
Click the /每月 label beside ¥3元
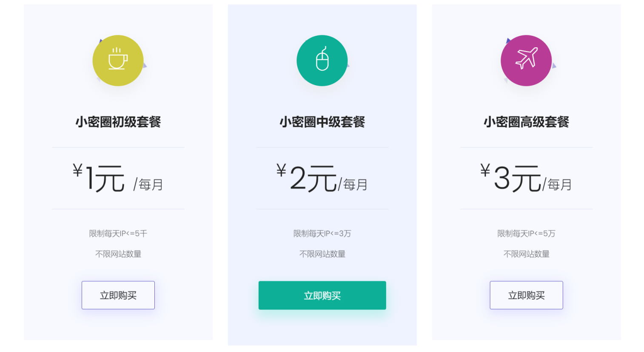(557, 185)
